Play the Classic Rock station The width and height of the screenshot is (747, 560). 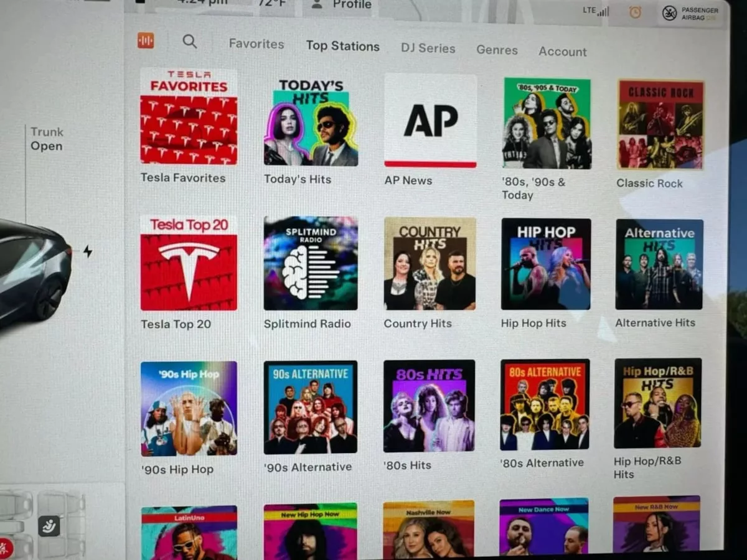(660, 124)
